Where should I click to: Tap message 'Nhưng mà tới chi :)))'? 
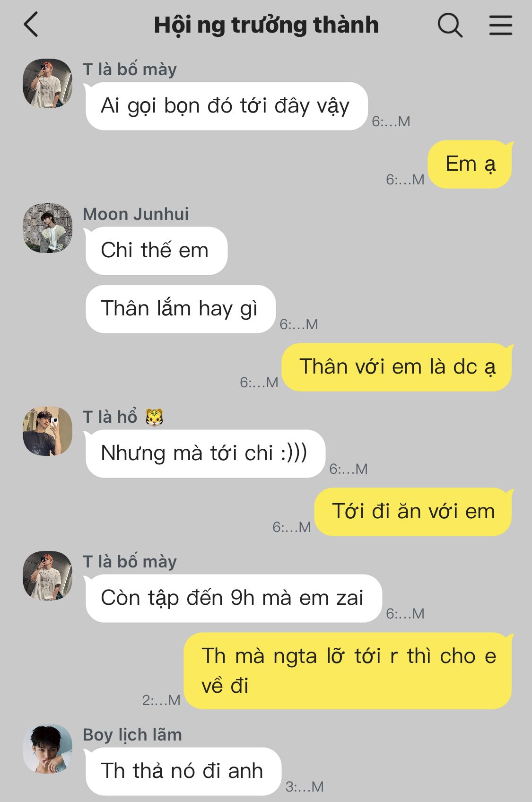coord(205,453)
